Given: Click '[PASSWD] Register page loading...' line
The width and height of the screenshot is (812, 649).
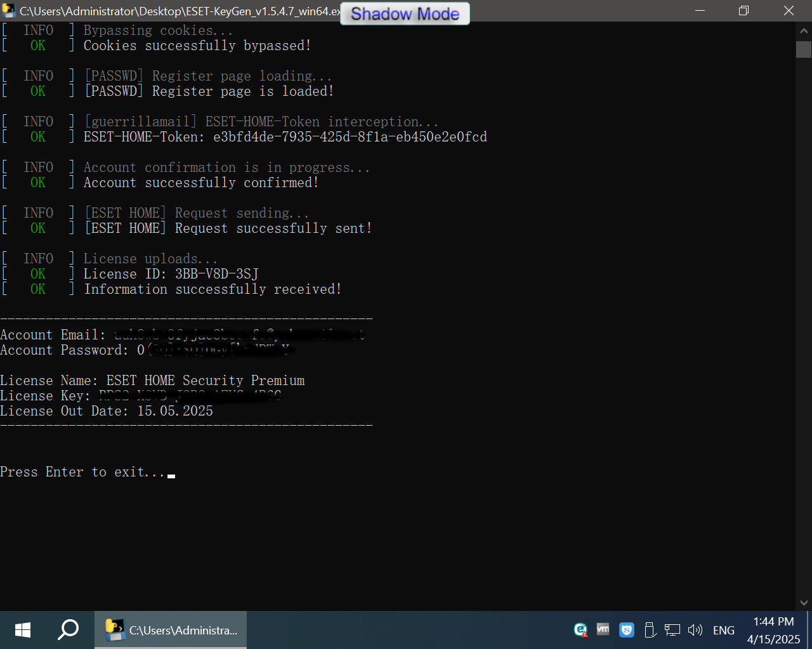Looking at the screenshot, I should (x=208, y=76).
